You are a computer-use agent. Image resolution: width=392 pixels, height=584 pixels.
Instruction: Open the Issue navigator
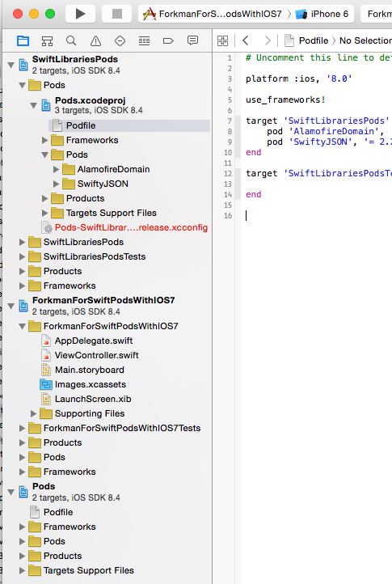pyautogui.click(x=95, y=40)
